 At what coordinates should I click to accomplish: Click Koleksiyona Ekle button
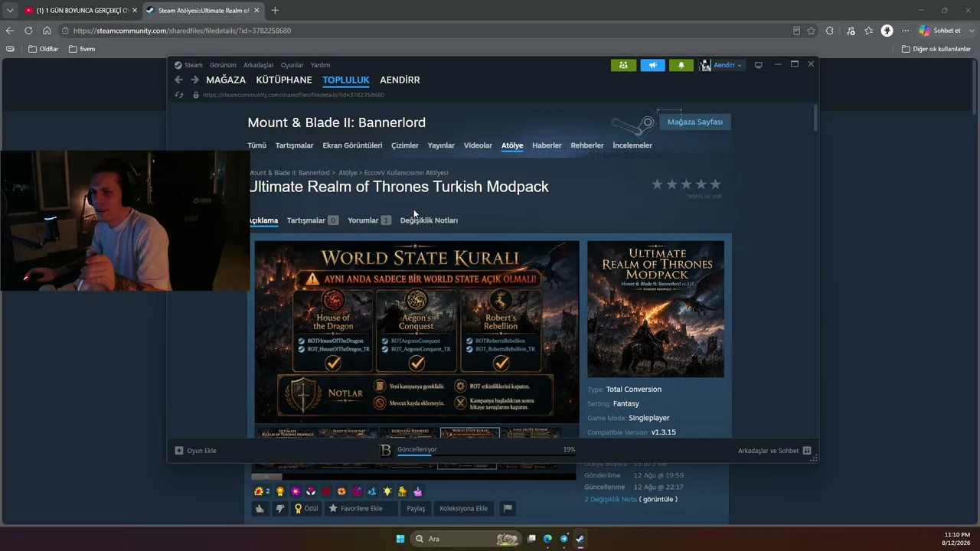pos(463,508)
